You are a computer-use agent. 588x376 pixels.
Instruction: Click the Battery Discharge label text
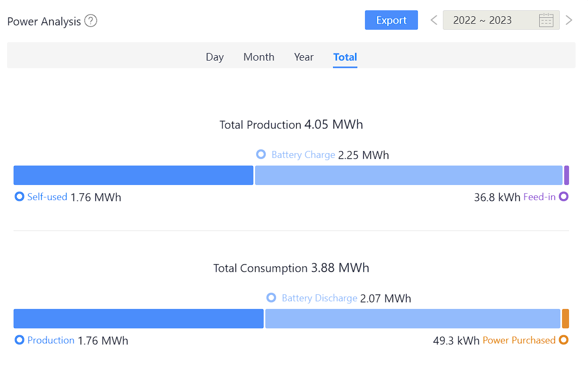(x=319, y=298)
